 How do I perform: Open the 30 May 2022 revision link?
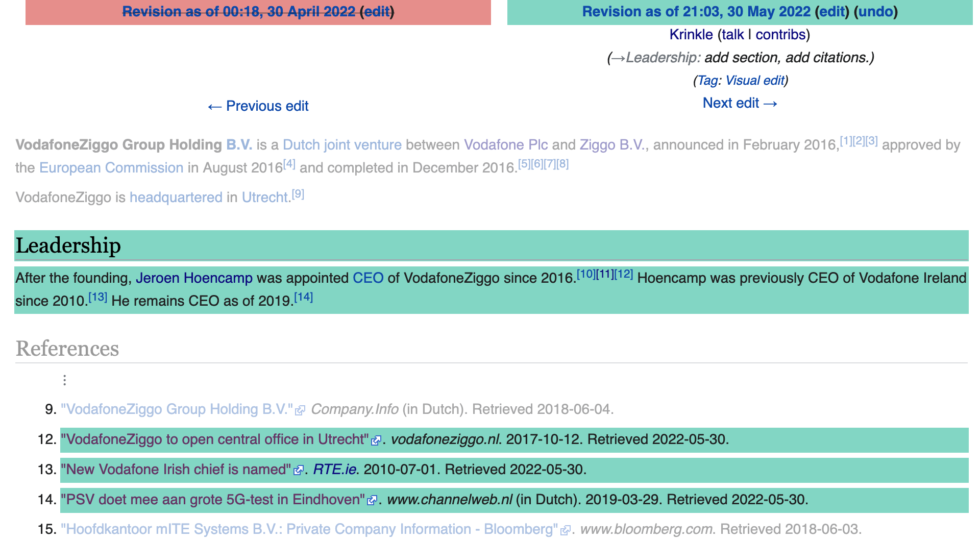[696, 11]
